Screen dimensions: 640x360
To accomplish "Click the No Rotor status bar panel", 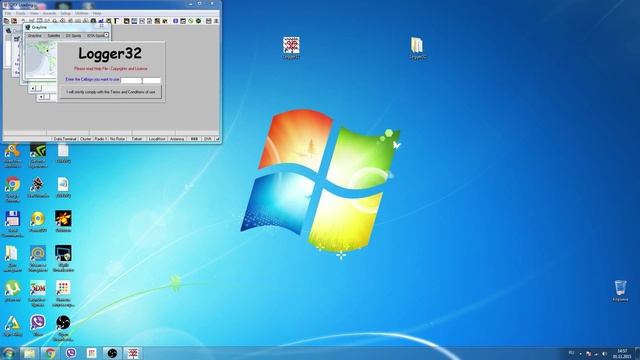I will [x=118, y=139].
